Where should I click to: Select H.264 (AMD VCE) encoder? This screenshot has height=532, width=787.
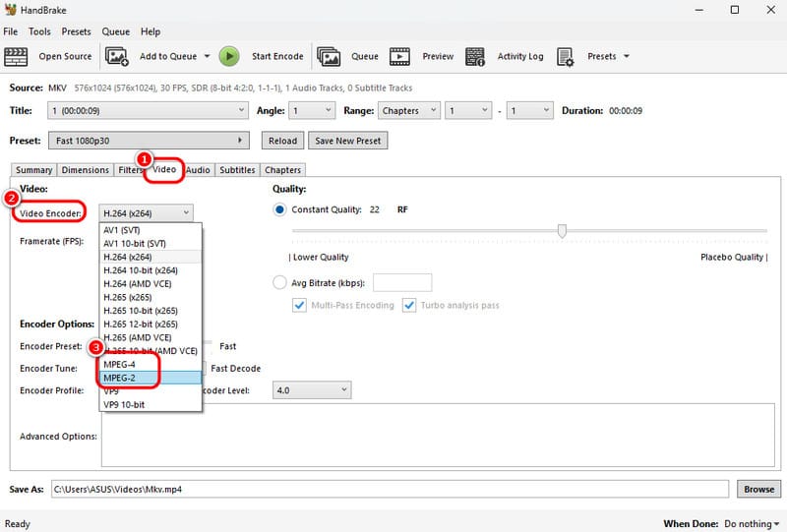point(151,283)
